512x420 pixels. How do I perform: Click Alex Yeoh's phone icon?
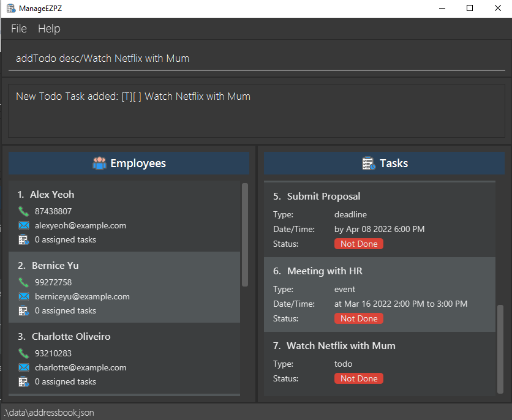23,211
